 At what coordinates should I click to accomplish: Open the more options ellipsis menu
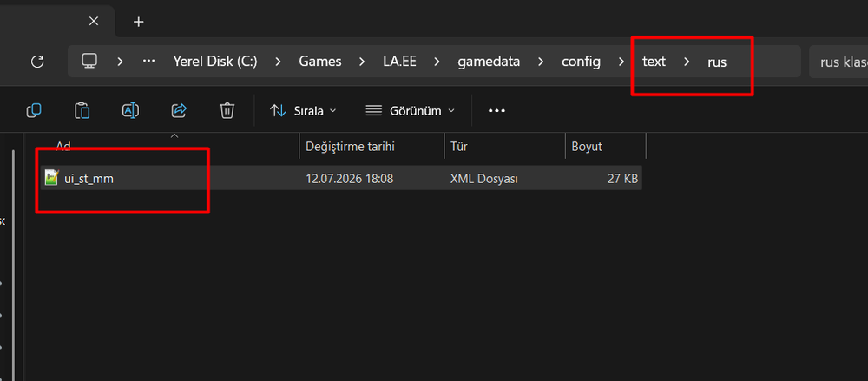[x=496, y=111]
